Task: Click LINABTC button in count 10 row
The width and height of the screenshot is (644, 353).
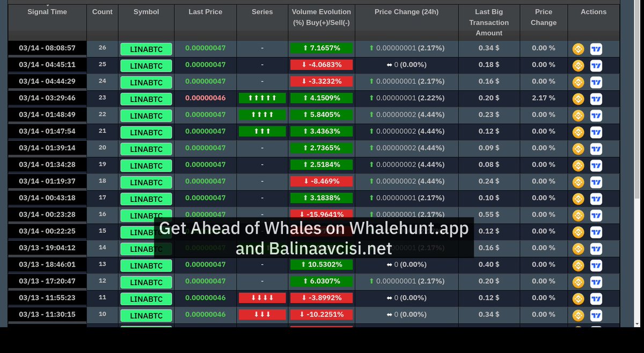Action: click(x=146, y=316)
